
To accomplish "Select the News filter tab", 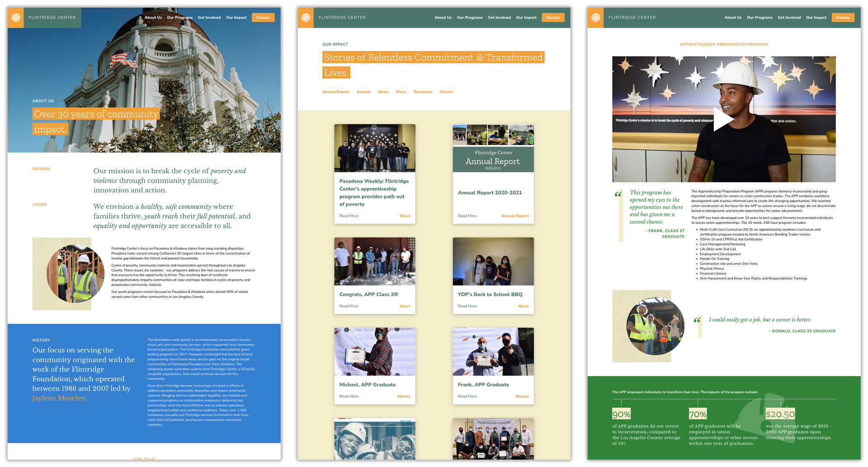I will [x=383, y=92].
